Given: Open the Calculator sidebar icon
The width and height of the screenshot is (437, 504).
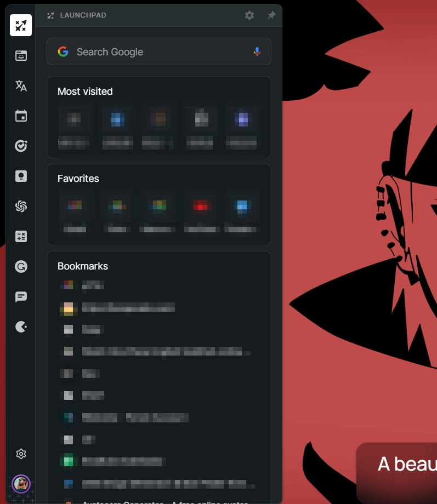Looking at the screenshot, I should (21, 237).
